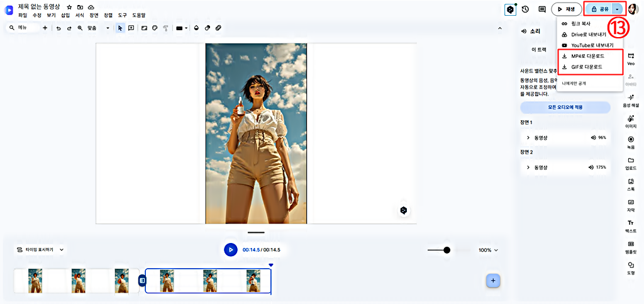The height and width of the screenshot is (304, 644).
Task: Choose Drive로 내보내기
Action: [590, 34]
